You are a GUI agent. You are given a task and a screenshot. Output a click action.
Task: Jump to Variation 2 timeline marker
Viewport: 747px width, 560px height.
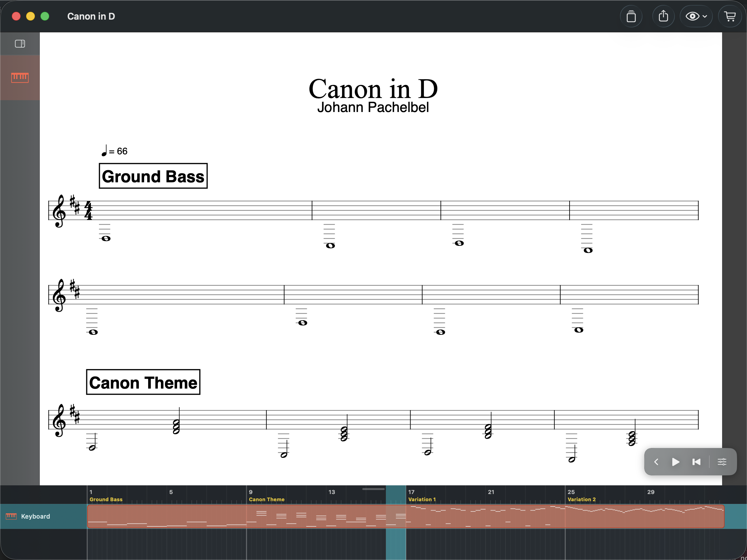point(581,499)
